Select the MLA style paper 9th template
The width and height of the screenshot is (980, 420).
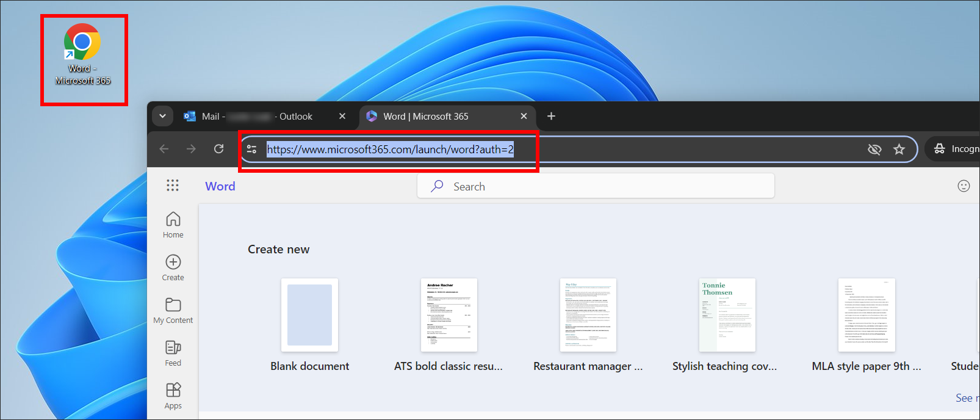click(x=867, y=315)
